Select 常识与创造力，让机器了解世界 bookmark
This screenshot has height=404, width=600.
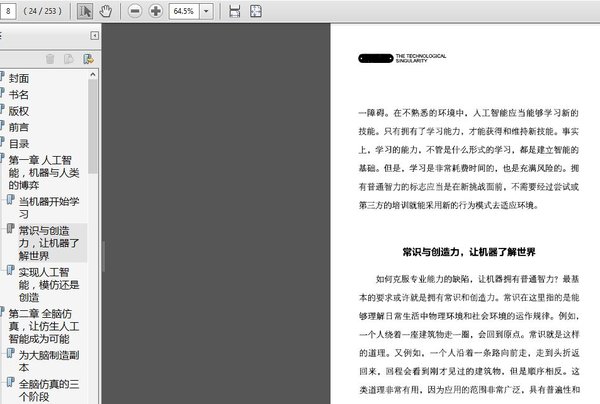(49, 243)
